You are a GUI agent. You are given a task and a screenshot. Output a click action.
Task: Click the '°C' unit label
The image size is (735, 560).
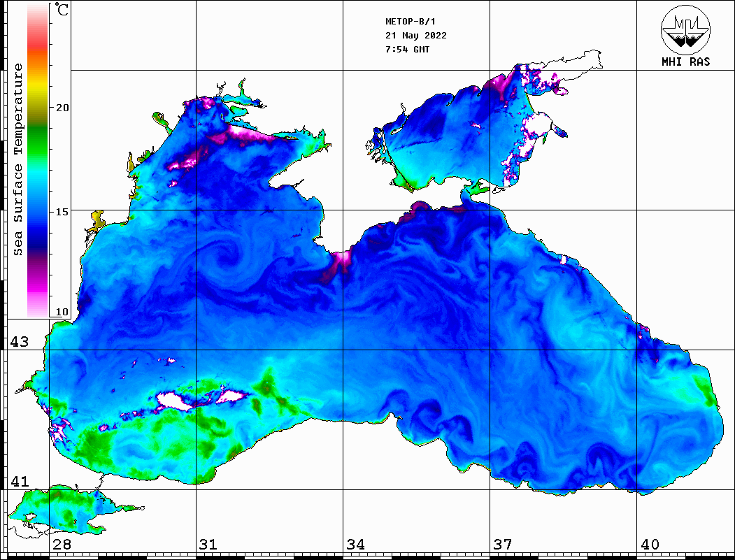62,9
